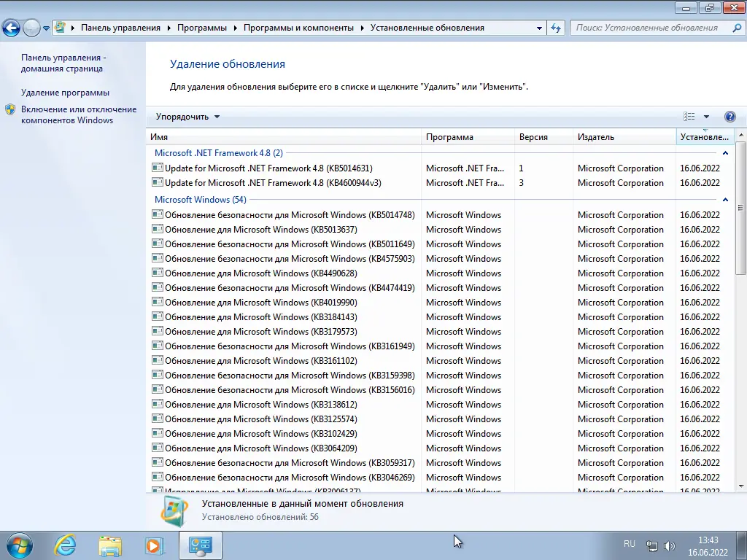Launch Internet Explorer from taskbar
This screenshot has width=747, height=560.
pos(65,545)
